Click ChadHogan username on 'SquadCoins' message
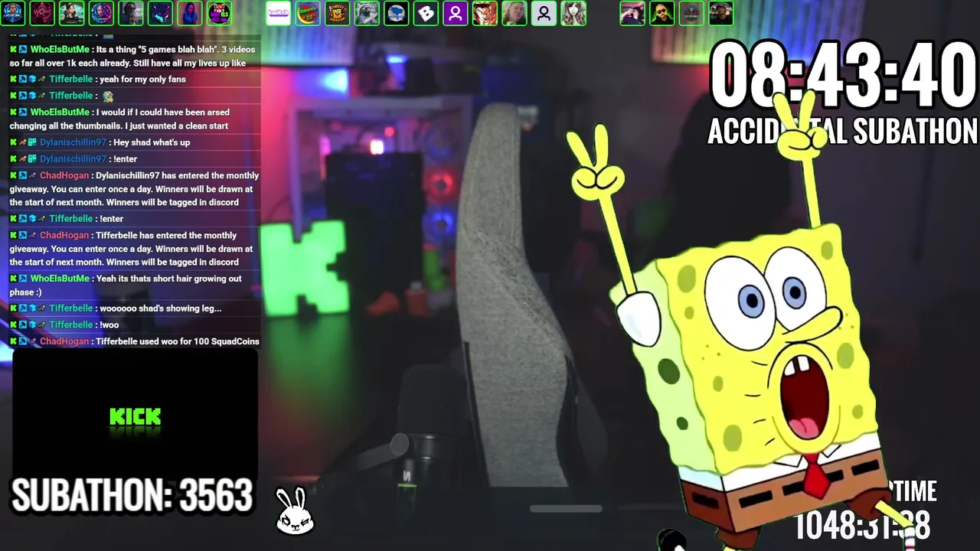980x551 pixels. pos(64,341)
